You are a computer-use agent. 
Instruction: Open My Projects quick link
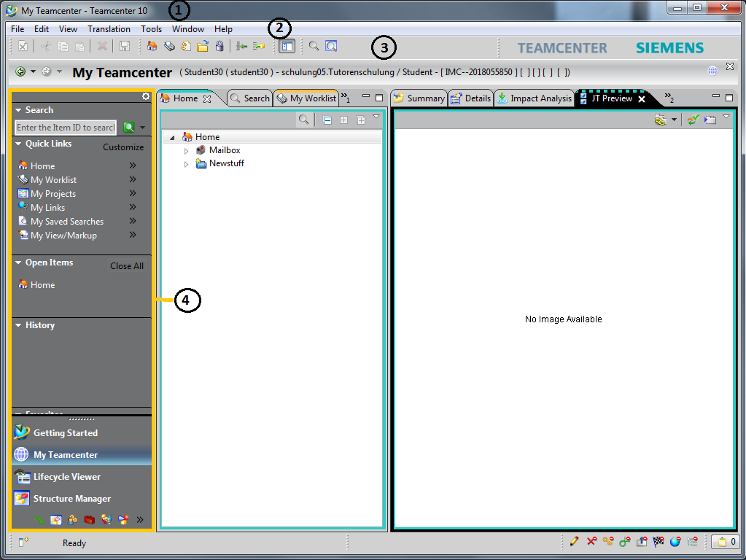(53, 194)
